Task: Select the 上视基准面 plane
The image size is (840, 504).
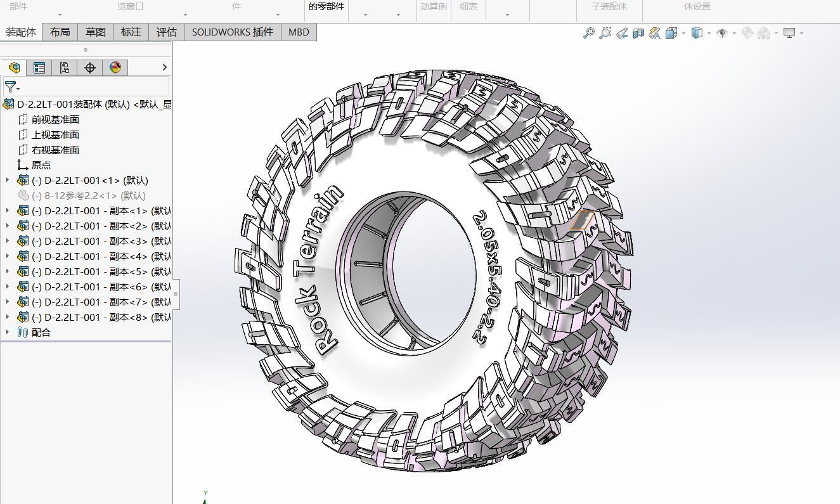Action: [x=55, y=134]
